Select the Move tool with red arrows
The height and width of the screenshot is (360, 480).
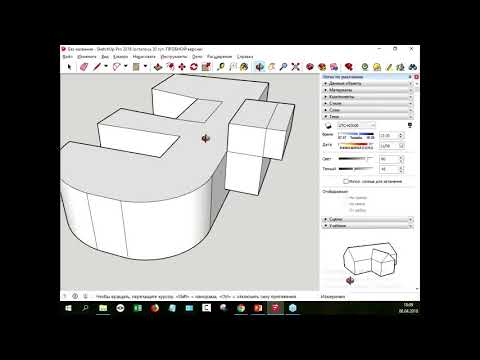click(182, 67)
